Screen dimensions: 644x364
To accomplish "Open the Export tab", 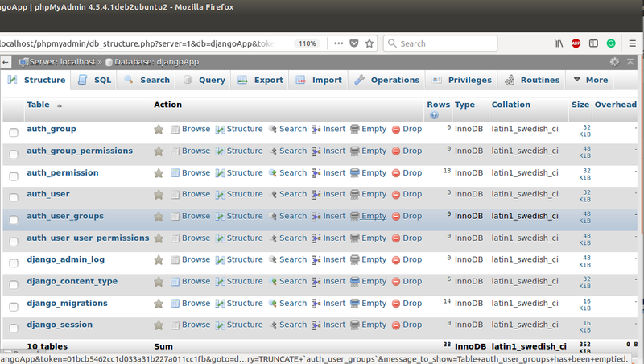I will (260, 80).
